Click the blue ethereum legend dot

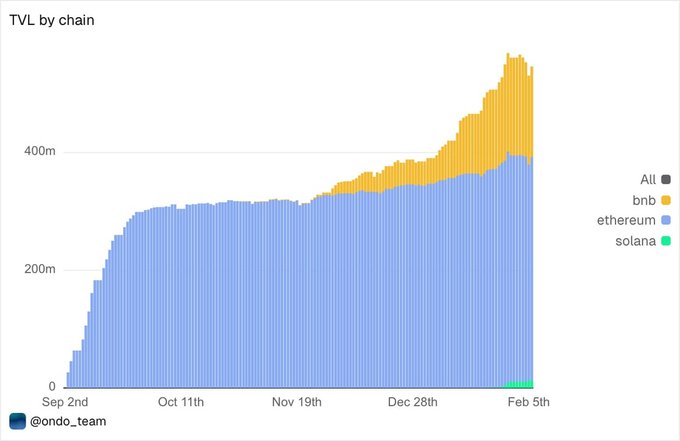click(x=666, y=220)
